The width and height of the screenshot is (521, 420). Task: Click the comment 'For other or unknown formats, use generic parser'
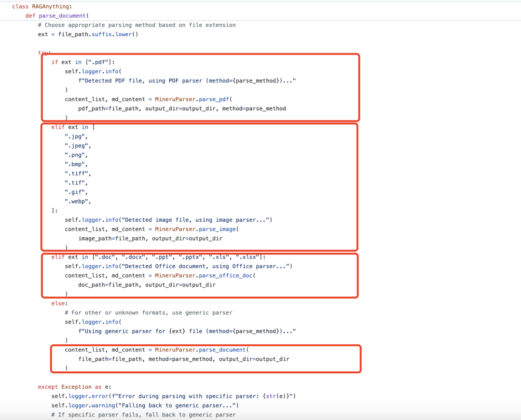tap(149, 313)
